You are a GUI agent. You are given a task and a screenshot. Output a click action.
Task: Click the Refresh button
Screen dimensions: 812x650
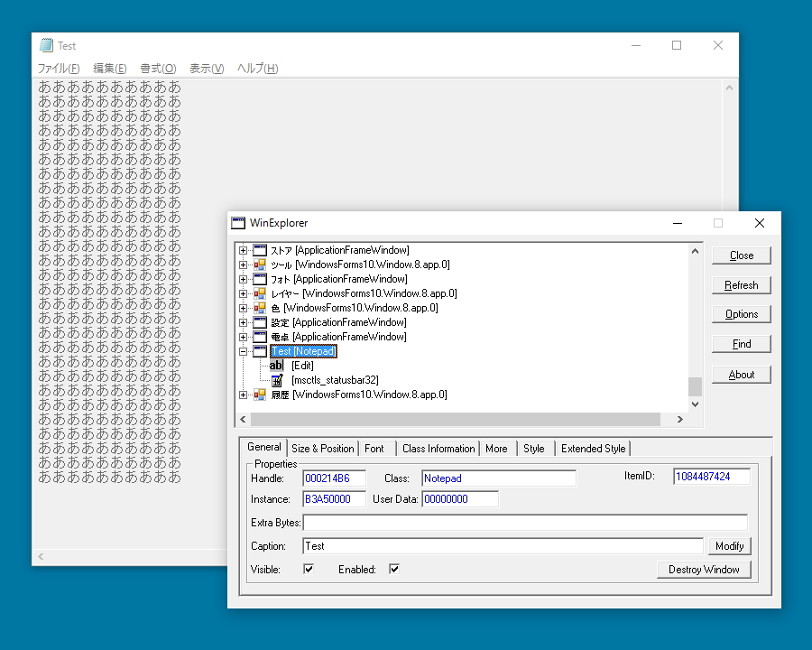pos(742,285)
